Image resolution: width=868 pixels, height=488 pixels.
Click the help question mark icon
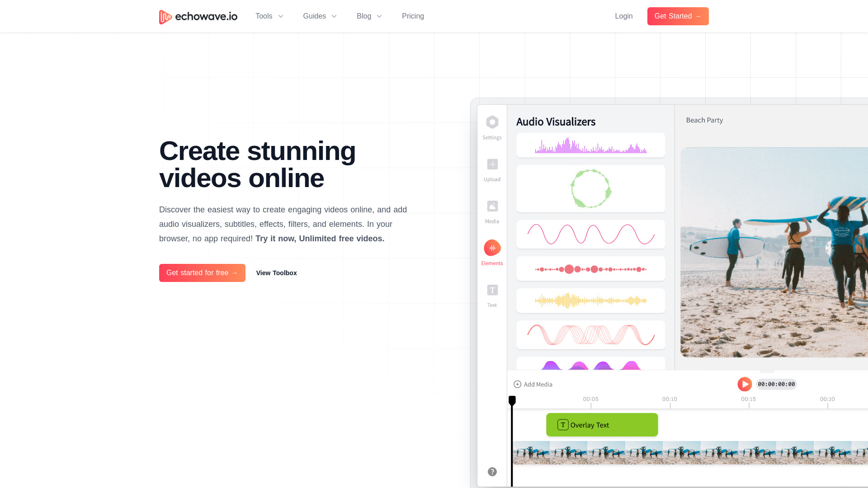tap(492, 471)
